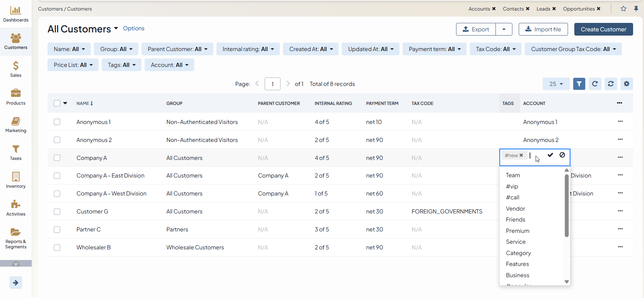
Task: Expand the Internal rating filter dropdown
Action: click(248, 49)
